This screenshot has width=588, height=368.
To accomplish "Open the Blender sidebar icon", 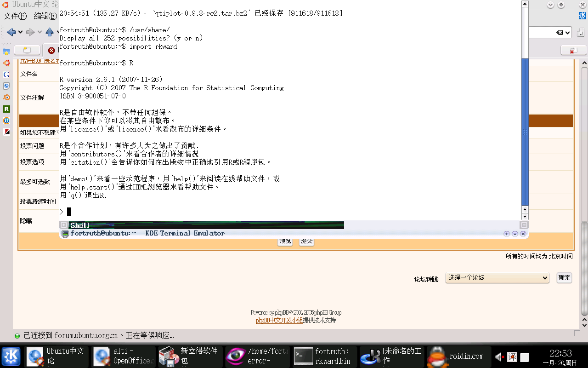I will [x=6, y=98].
